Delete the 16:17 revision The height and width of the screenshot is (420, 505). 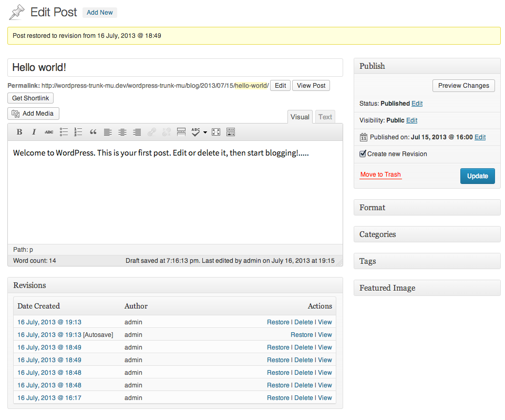click(x=304, y=398)
